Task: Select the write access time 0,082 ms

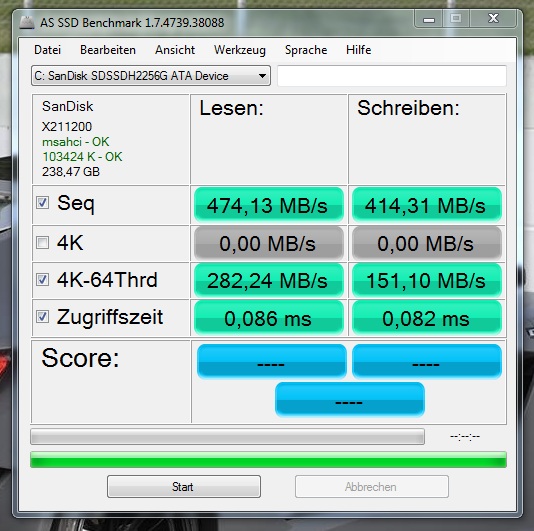Action: [x=426, y=318]
